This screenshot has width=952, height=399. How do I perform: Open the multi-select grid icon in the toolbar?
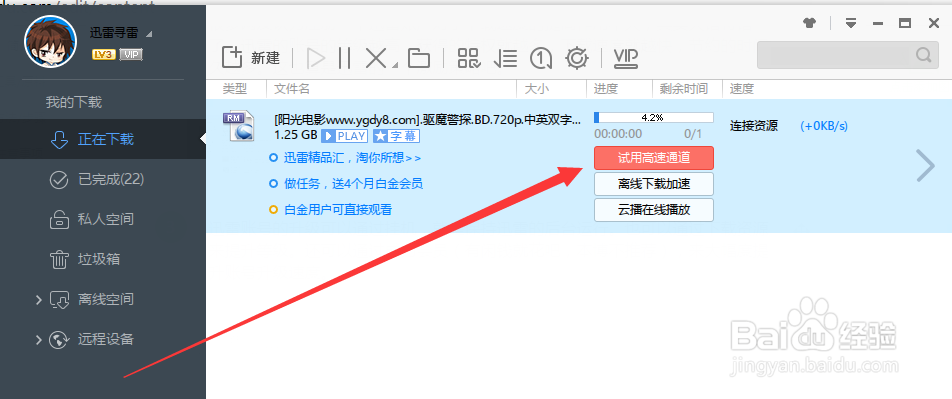click(469, 58)
